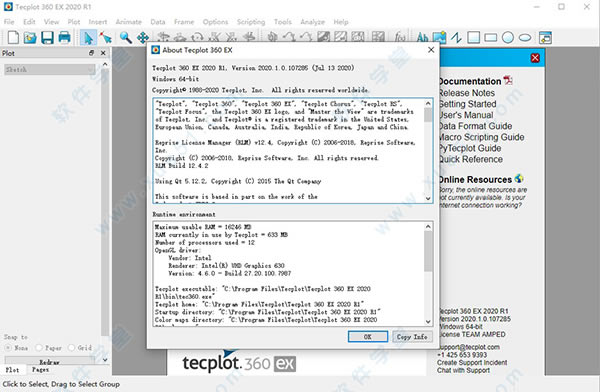Click the runtime environment box scroll-down arrow
Viewport: 600px width, 392px height.
428,322
